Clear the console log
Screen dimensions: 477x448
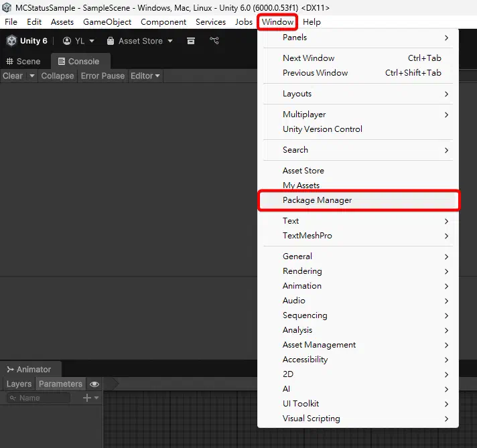coord(13,76)
